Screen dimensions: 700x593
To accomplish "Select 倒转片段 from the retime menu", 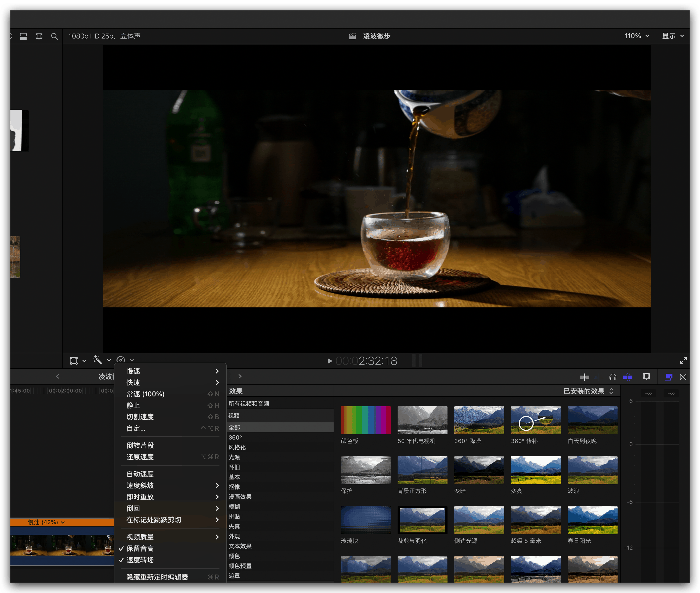I will click(140, 446).
